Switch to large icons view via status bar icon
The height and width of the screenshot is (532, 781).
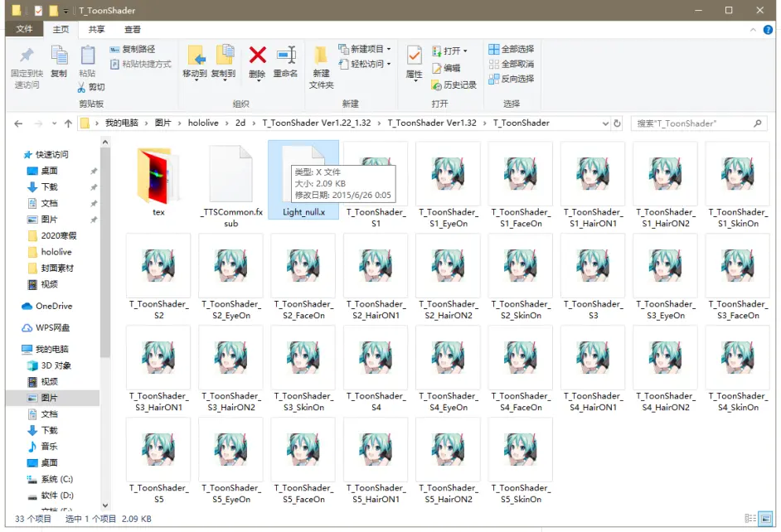click(x=765, y=519)
